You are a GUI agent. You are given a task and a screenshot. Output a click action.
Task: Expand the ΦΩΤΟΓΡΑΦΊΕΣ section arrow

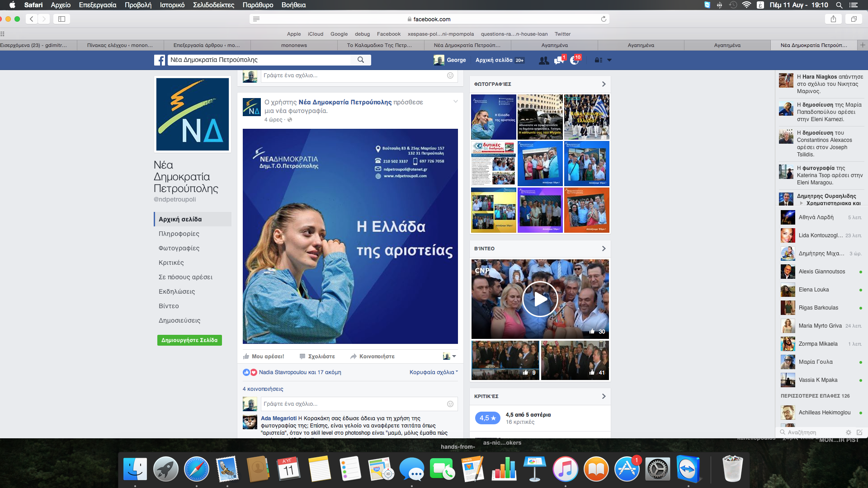[604, 84]
